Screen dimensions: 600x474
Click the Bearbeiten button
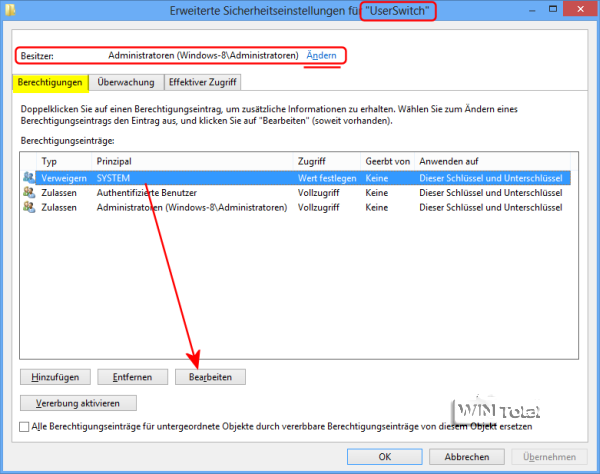tap(210, 377)
